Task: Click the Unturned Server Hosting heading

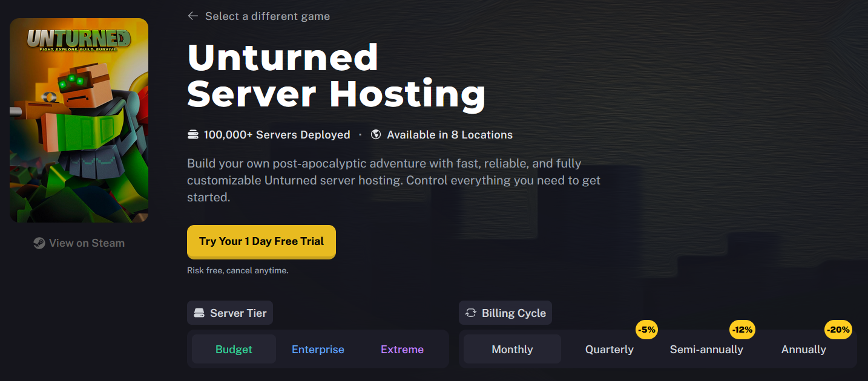Action: pos(337,76)
